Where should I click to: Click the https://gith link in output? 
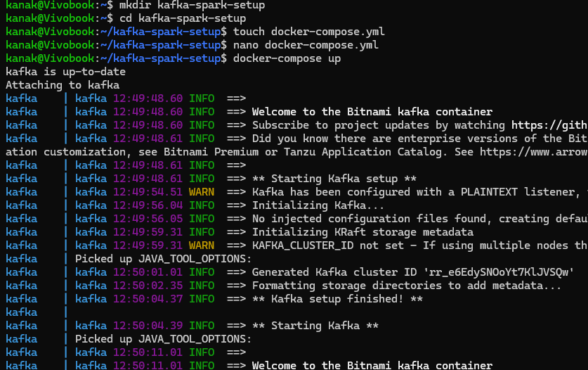coord(550,125)
